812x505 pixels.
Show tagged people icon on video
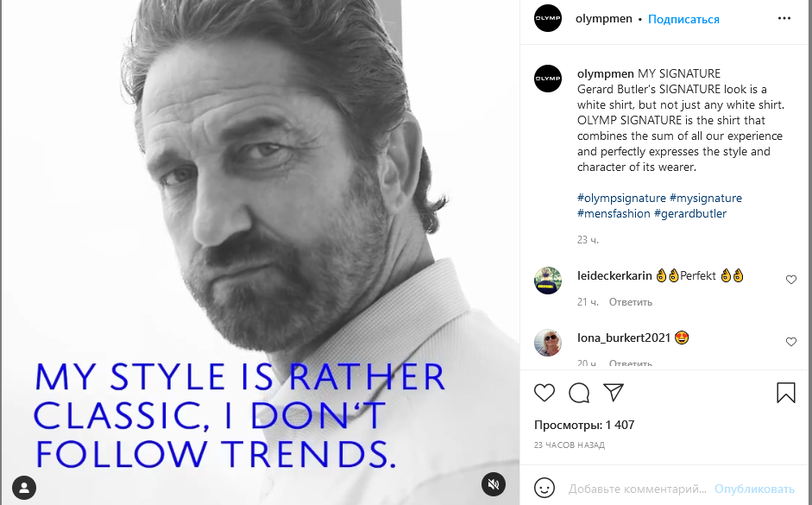tap(24, 486)
